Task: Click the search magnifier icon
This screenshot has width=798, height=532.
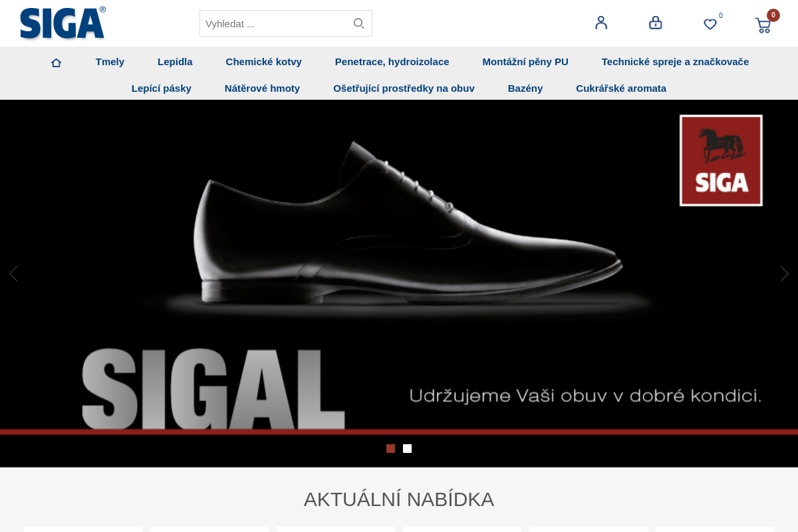Action: 358,23
